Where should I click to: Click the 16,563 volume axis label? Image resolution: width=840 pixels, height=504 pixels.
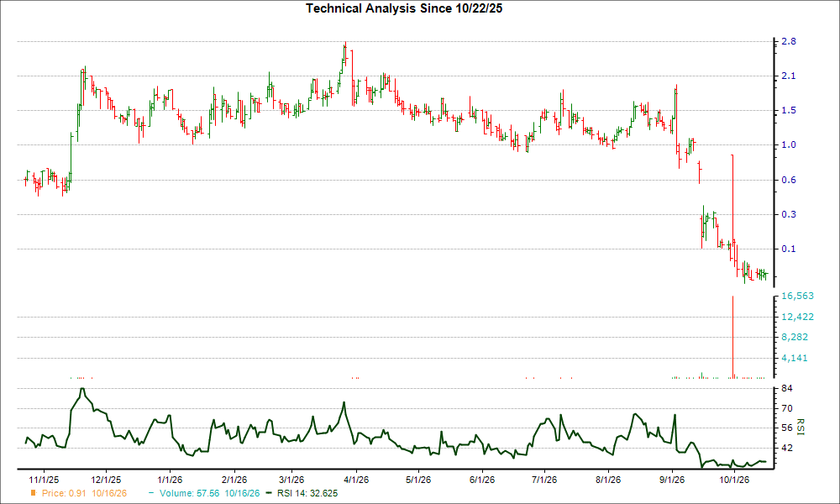798,297
